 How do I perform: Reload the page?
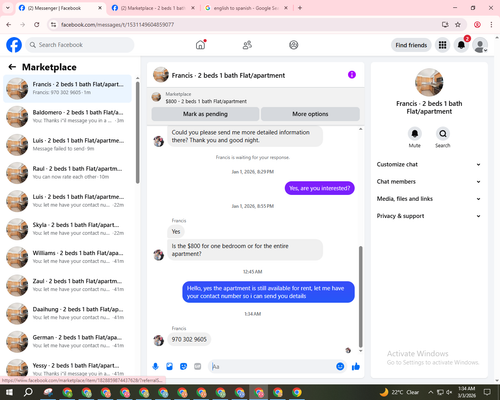pyautogui.click(x=37, y=24)
